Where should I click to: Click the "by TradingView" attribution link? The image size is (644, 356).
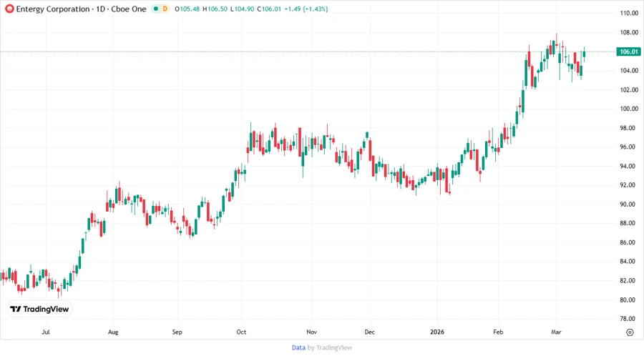(x=330, y=347)
